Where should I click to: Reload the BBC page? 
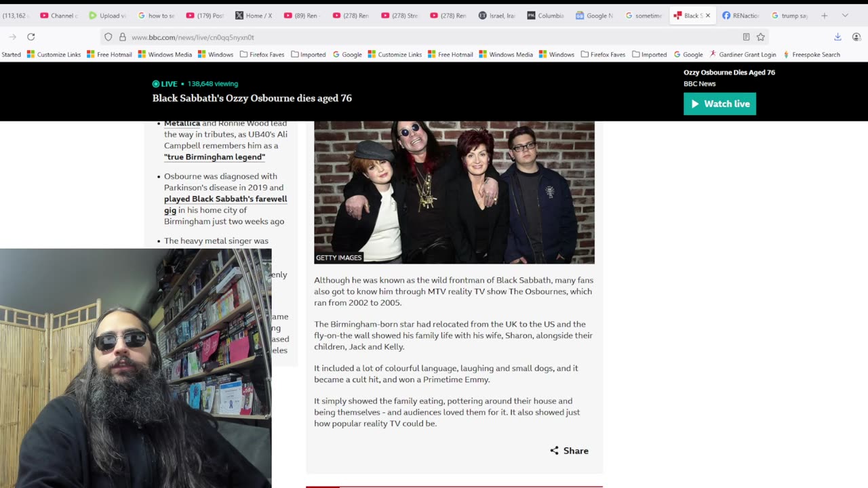click(31, 37)
